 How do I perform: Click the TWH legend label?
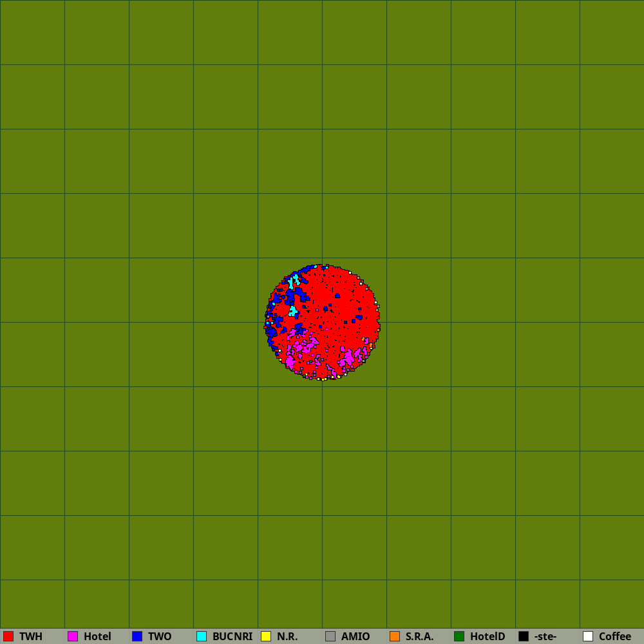point(31,636)
